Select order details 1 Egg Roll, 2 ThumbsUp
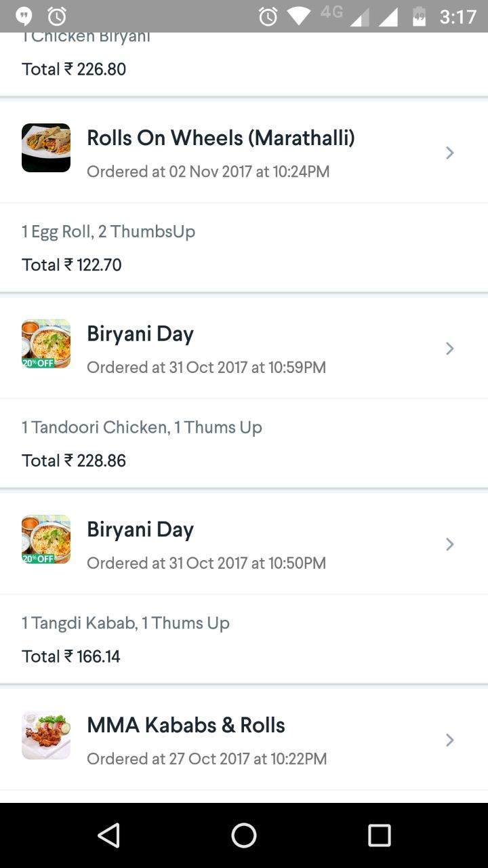The height and width of the screenshot is (868, 488). [108, 231]
